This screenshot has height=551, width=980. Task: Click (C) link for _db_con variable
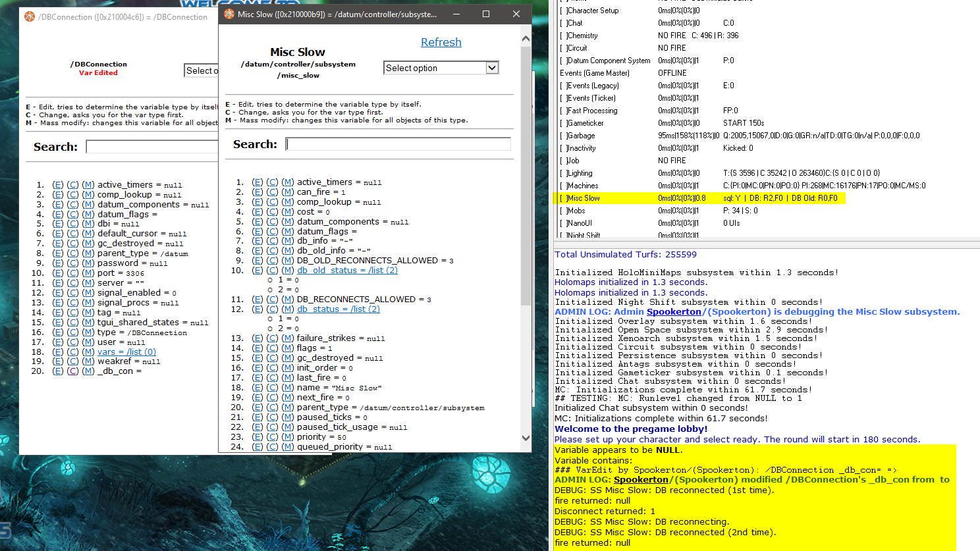(72, 371)
